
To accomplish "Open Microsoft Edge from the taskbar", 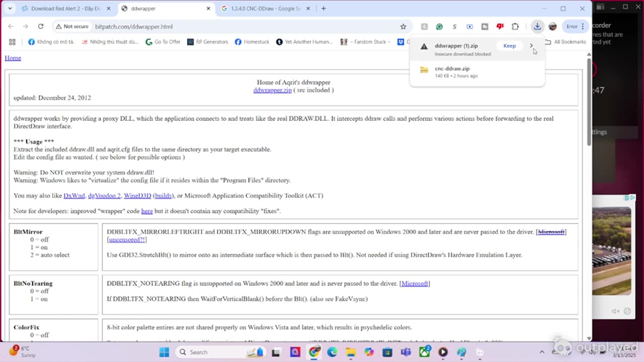I will [332, 352].
